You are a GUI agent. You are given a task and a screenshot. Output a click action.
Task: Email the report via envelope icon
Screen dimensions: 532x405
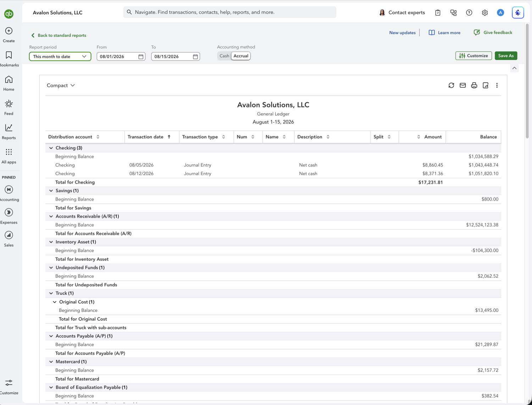462,85
